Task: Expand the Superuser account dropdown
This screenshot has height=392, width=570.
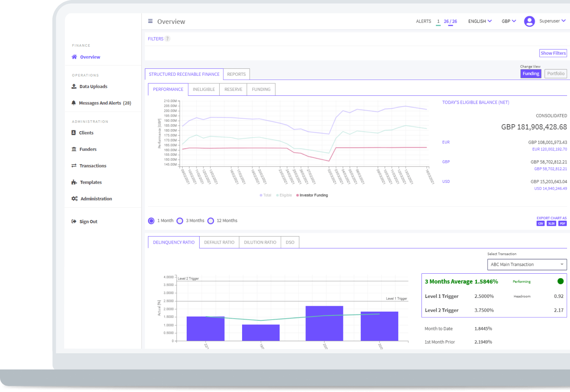Action: click(552, 21)
